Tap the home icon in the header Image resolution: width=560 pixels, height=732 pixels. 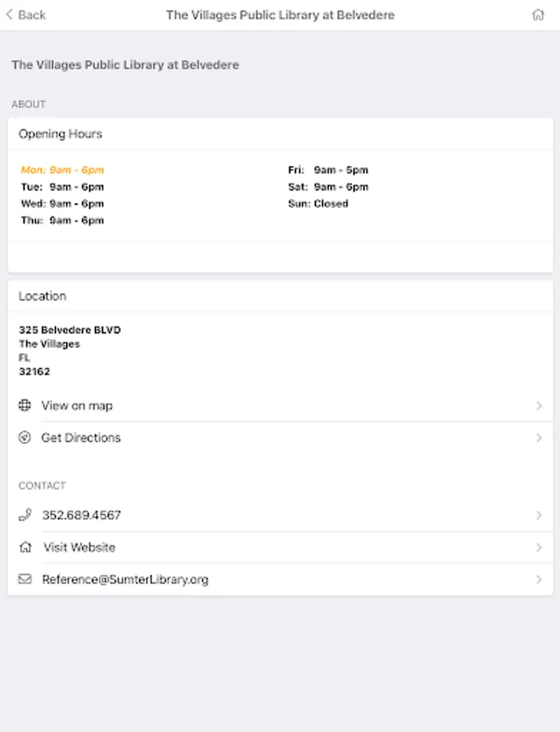tap(538, 15)
